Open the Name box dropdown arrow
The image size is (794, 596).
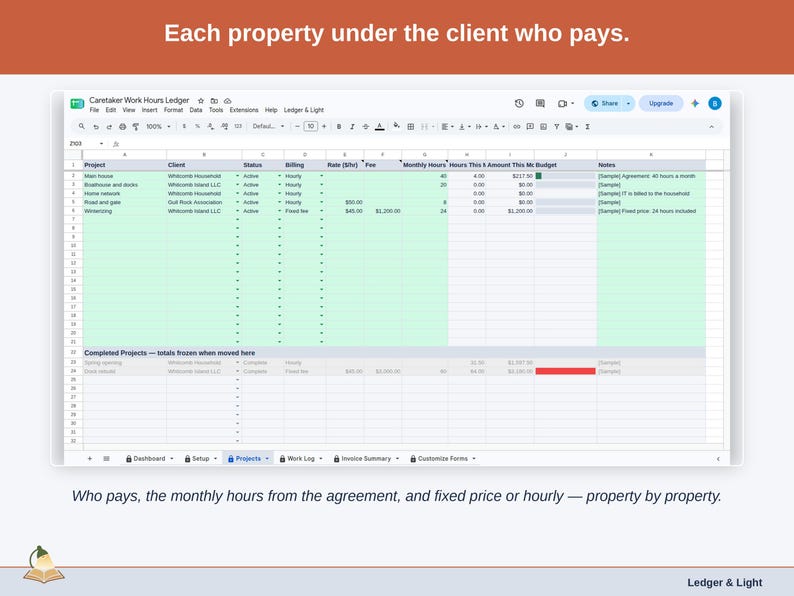point(101,144)
